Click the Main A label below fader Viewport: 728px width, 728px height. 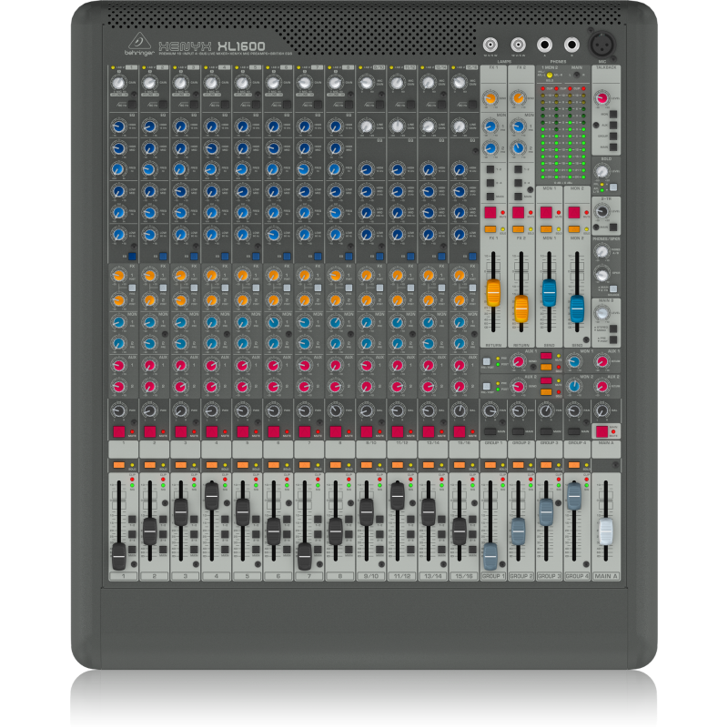(x=605, y=576)
